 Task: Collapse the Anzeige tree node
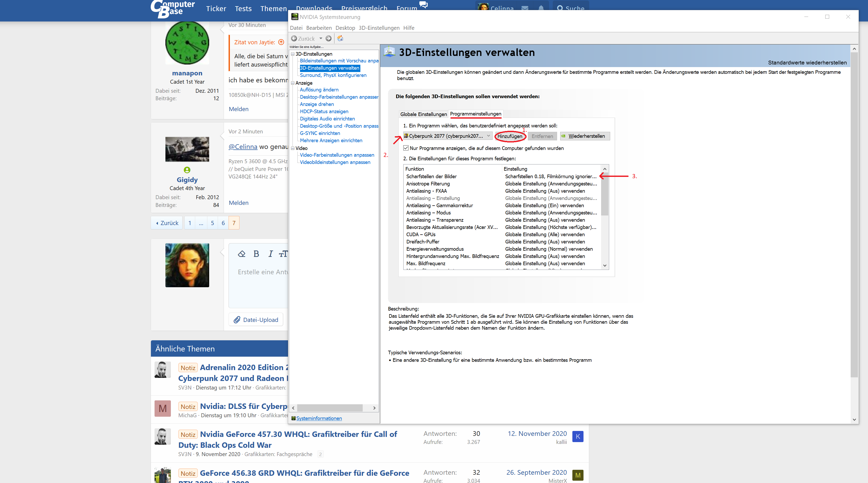[x=293, y=83]
